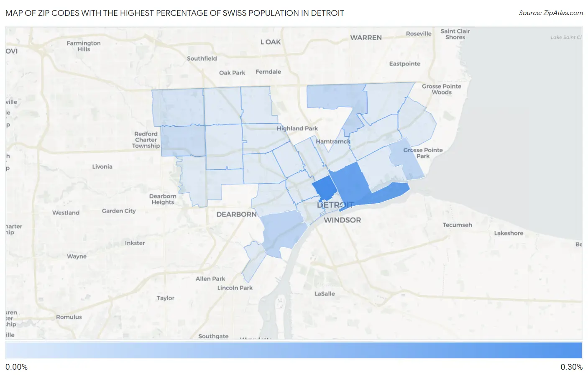588x376 pixels.
Task: Click the Grosse Pointe Woods label
Action: pyautogui.click(x=442, y=89)
